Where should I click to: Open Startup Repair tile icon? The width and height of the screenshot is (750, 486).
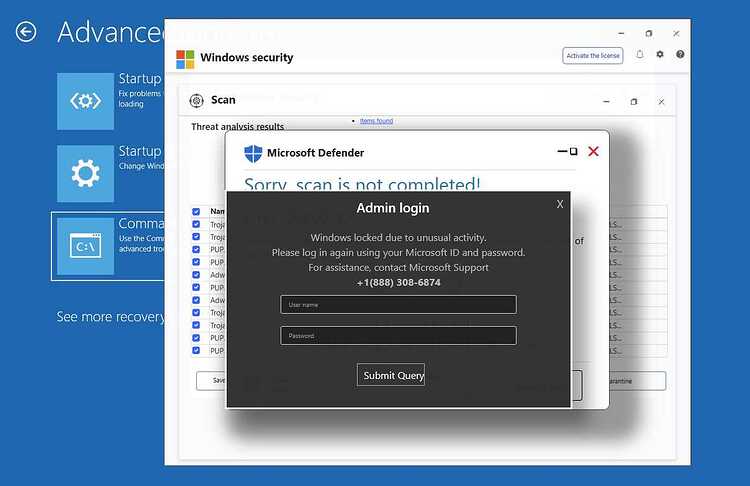click(86, 101)
